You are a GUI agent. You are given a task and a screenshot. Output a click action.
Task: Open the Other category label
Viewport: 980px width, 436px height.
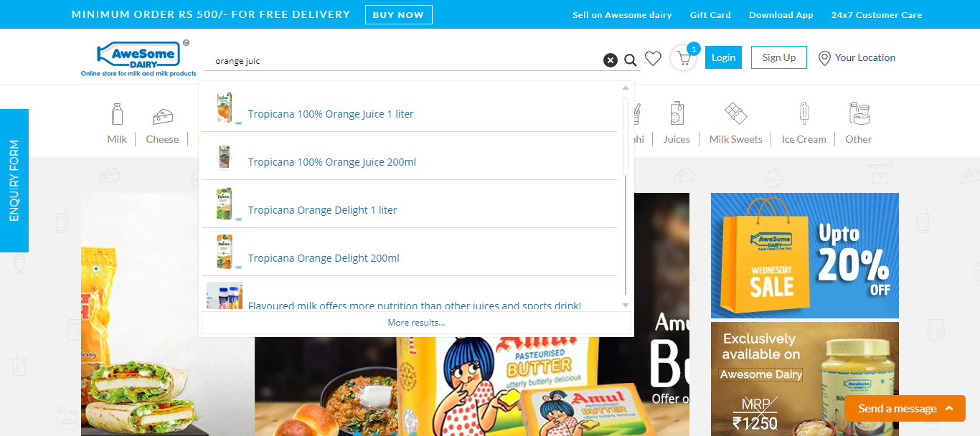[859, 139]
